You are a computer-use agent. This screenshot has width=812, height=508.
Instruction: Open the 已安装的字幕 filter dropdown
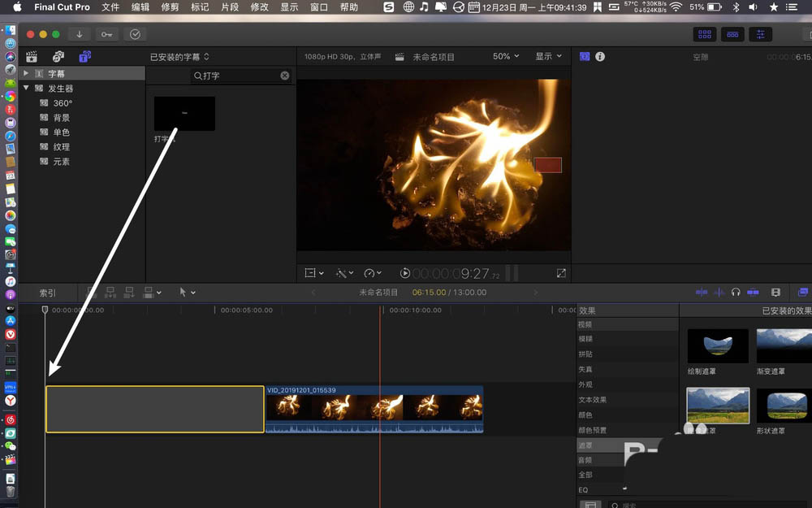(x=179, y=57)
